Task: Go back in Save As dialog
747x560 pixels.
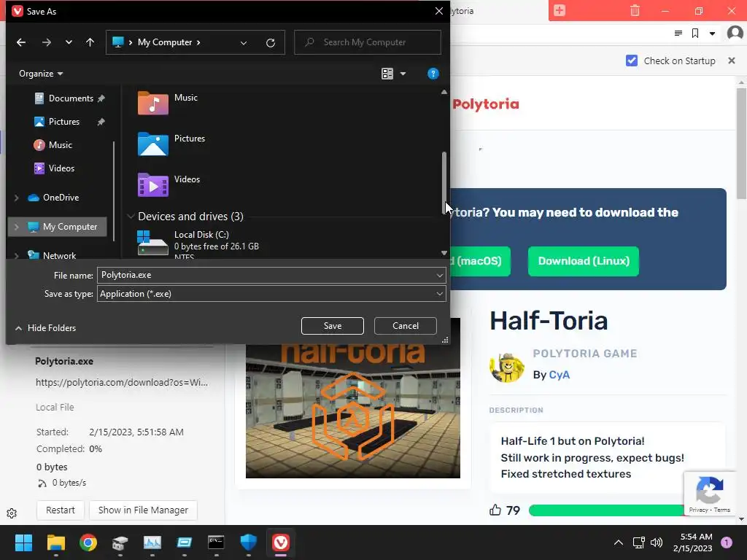Action: (x=21, y=42)
